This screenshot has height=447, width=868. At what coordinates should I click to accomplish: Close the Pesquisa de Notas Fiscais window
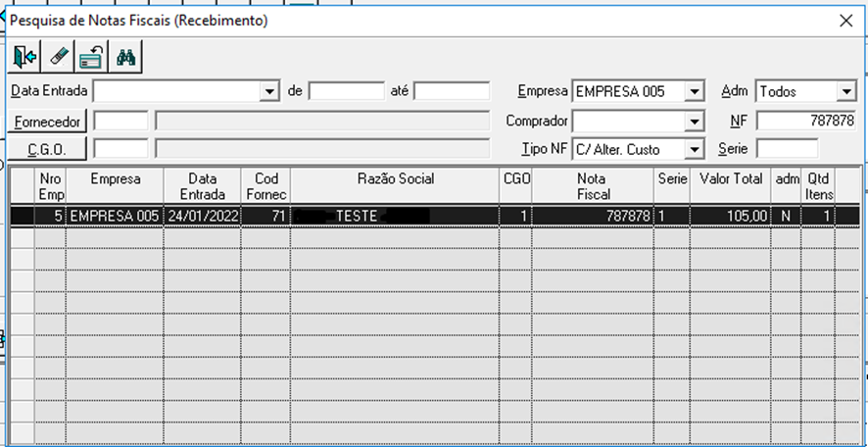845,21
